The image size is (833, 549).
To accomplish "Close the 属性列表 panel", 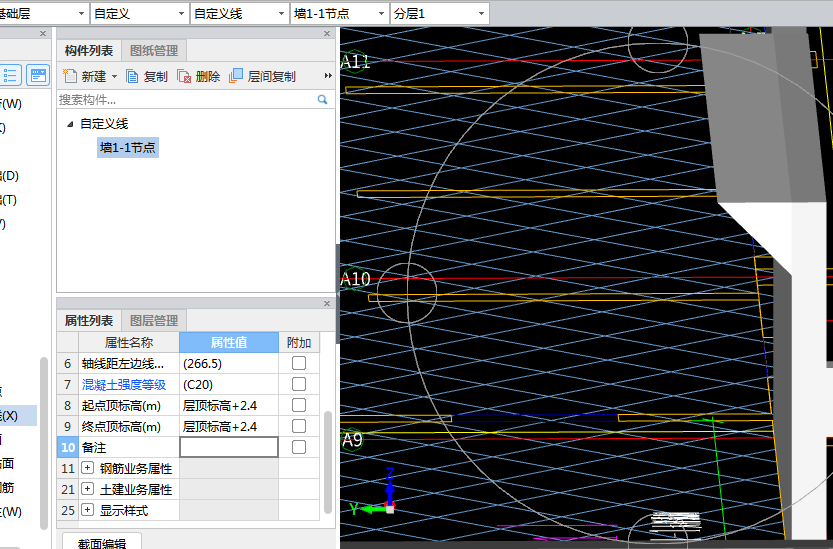I will pyautogui.click(x=327, y=303).
